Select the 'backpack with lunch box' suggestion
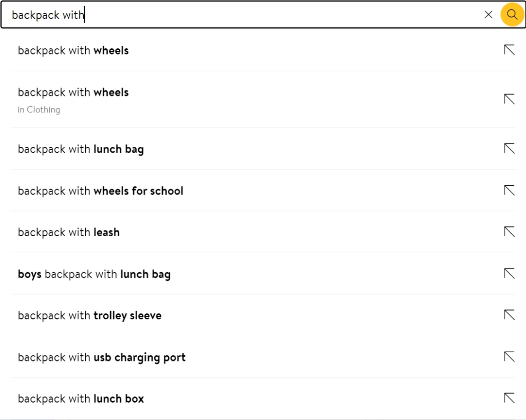Image resolution: width=526 pixels, height=420 pixels. coord(81,398)
